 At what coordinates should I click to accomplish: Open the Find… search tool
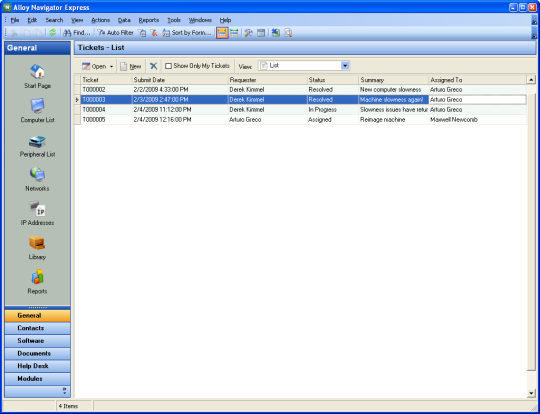click(x=77, y=33)
